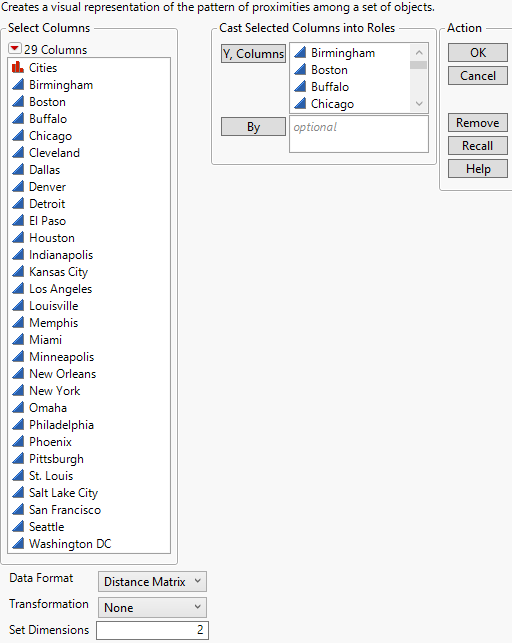Click the continuous icon beside Cleveland
512x643 pixels.
coord(18,153)
